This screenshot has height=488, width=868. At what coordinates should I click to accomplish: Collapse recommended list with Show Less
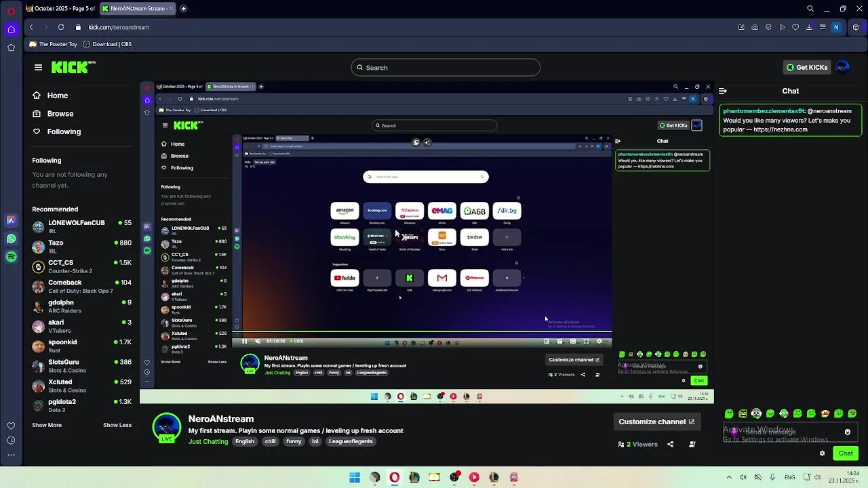pyautogui.click(x=117, y=425)
